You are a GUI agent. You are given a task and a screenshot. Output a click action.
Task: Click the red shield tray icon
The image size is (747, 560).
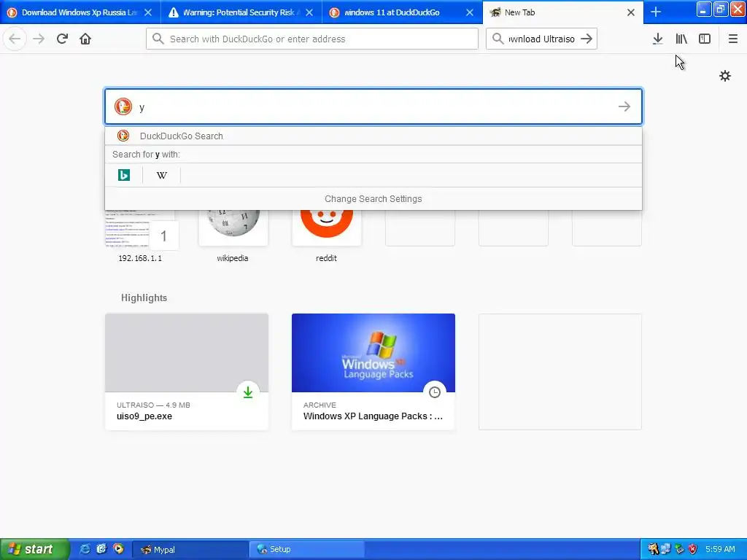(693, 550)
